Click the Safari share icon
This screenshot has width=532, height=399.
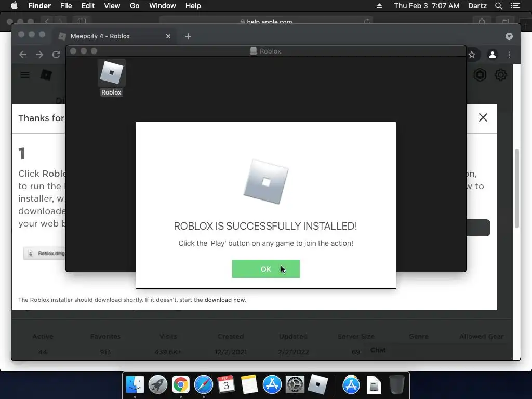pyautogui.click(x=482, y=21)
